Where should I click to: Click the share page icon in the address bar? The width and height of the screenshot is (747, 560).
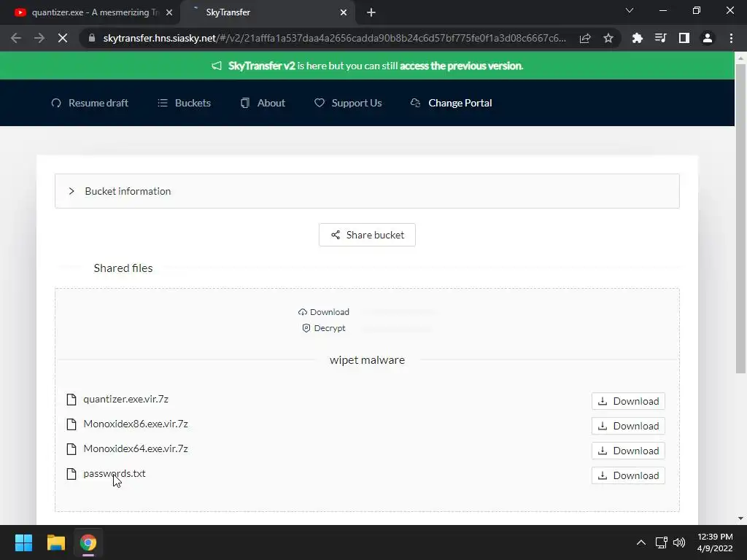tap(585, 38)
